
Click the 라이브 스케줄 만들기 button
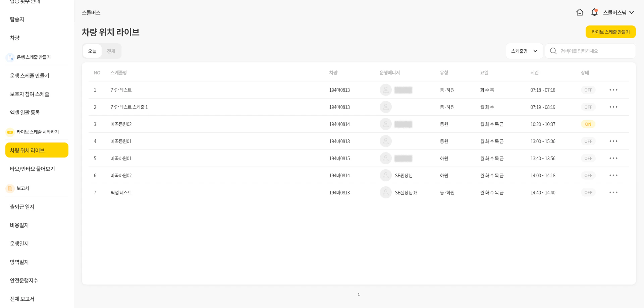pos(610,32)
